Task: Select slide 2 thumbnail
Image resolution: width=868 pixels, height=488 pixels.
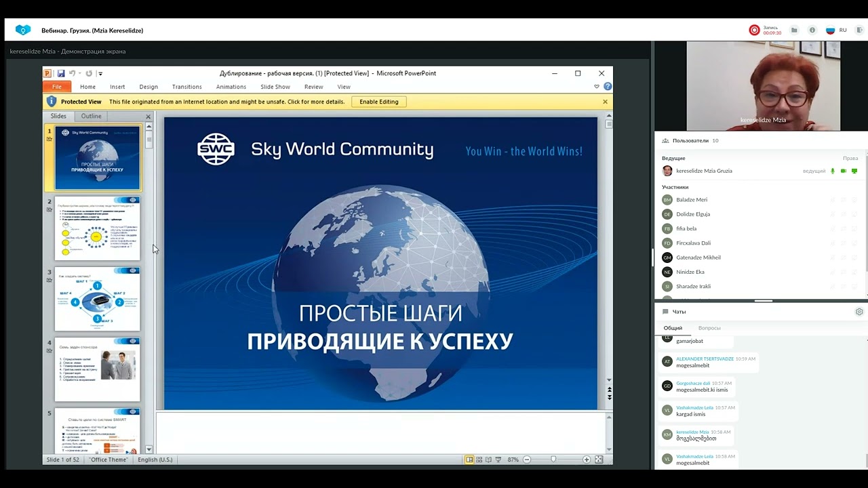Action: coord(98,228)
